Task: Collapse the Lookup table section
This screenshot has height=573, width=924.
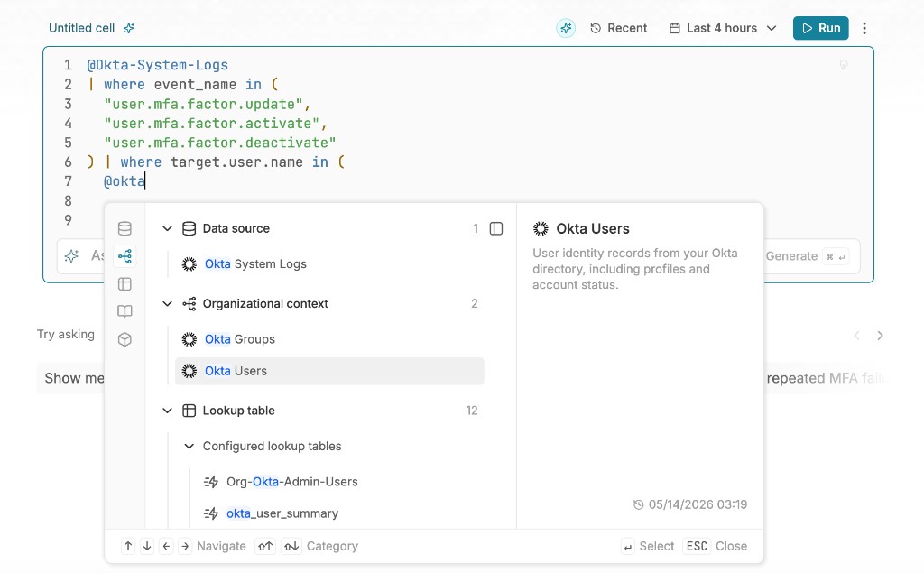Action: [x=167, y=411]
